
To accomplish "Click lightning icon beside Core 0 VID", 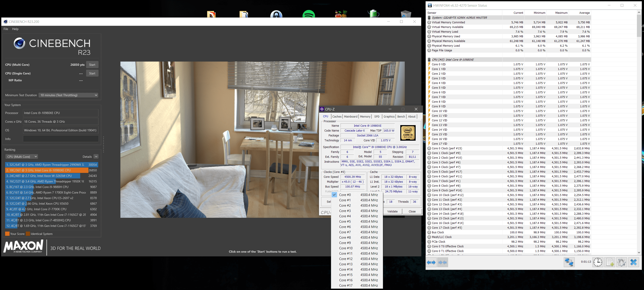I will click(x=429, y=64).
